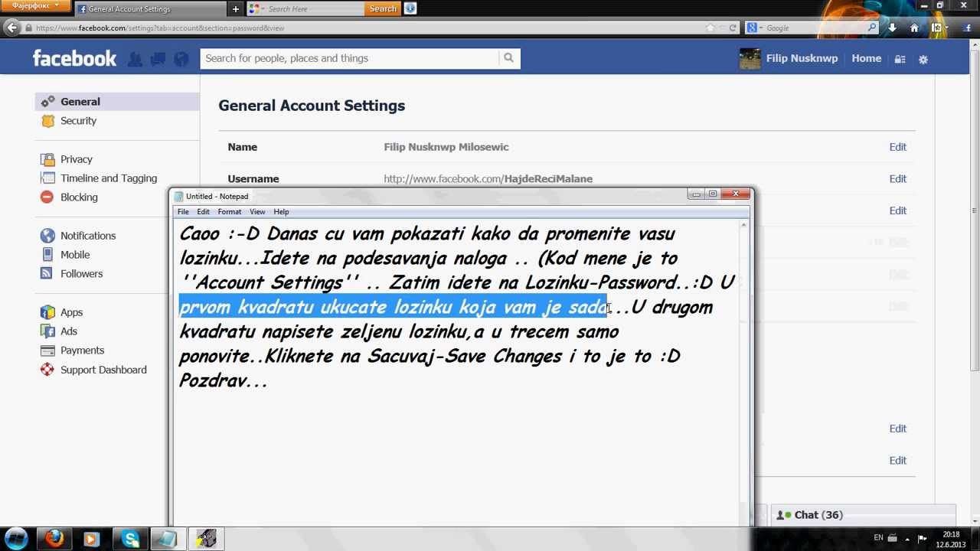Open Skype from the taskbar
This screenshot has height=551, width=980.
click(130, 539)
